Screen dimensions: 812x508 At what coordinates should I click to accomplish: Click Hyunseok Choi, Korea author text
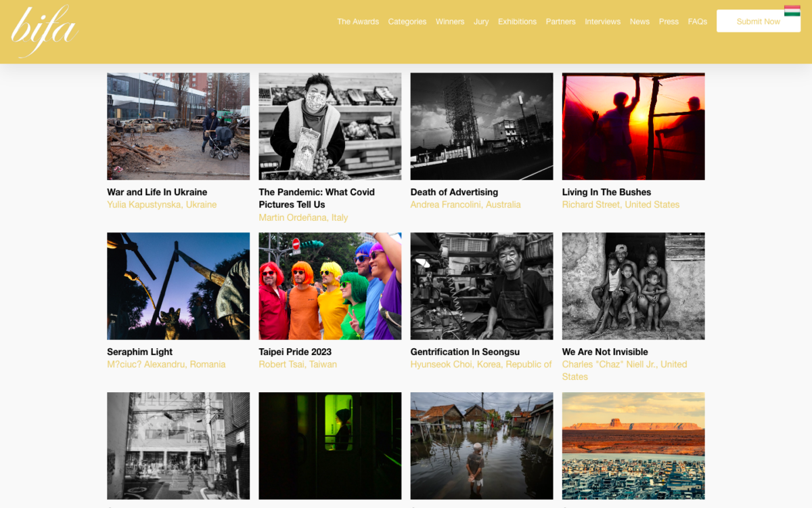pos(481,364)
